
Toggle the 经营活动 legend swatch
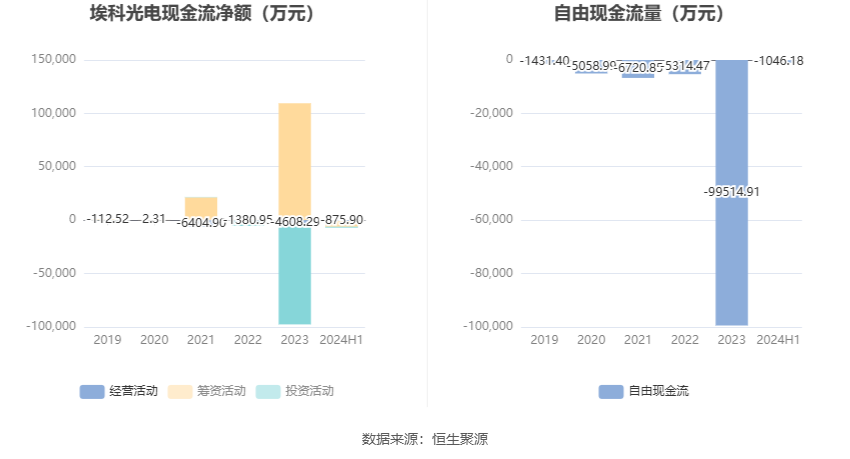pyautogui.click(x=92, y=391)
